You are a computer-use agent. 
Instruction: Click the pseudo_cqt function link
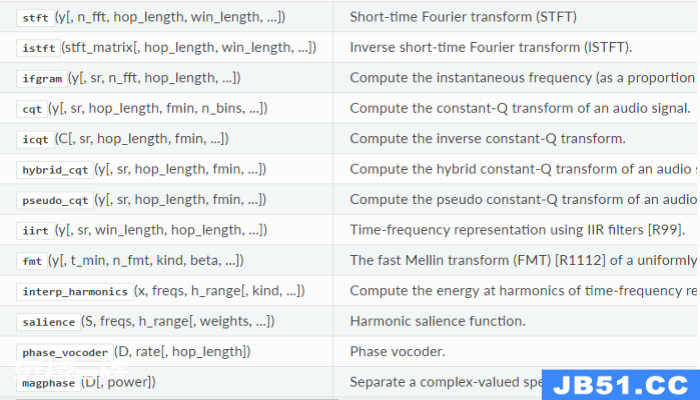(55, 200)
